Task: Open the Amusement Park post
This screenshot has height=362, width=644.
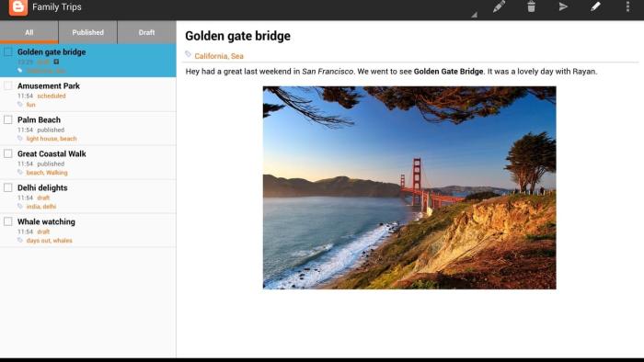Action: point(88,95)
